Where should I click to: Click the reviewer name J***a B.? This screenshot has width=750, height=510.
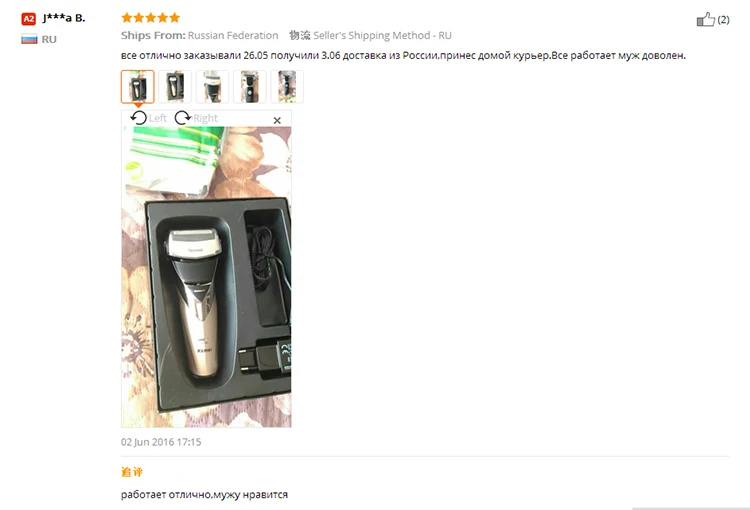(x=64, y=18)
